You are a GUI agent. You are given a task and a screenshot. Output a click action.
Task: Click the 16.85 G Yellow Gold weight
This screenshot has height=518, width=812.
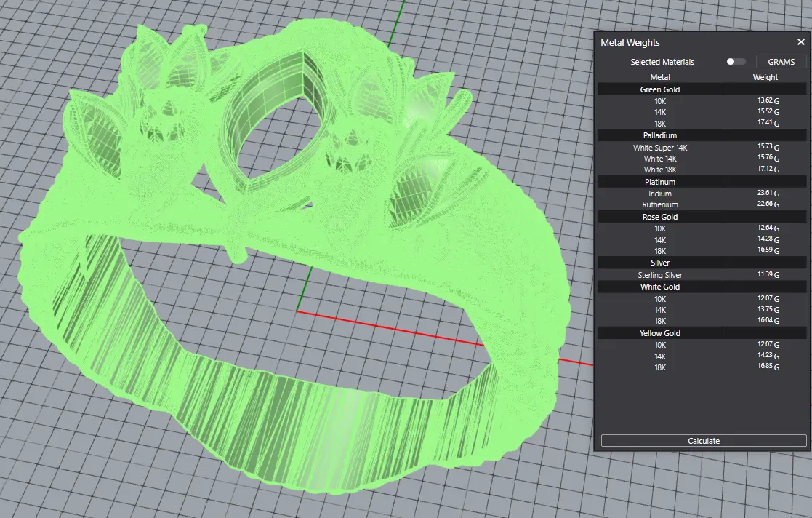coord(768,367)
